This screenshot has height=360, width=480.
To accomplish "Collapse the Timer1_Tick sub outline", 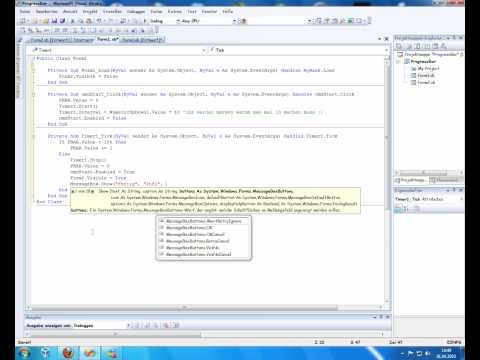I will [33, 136].
